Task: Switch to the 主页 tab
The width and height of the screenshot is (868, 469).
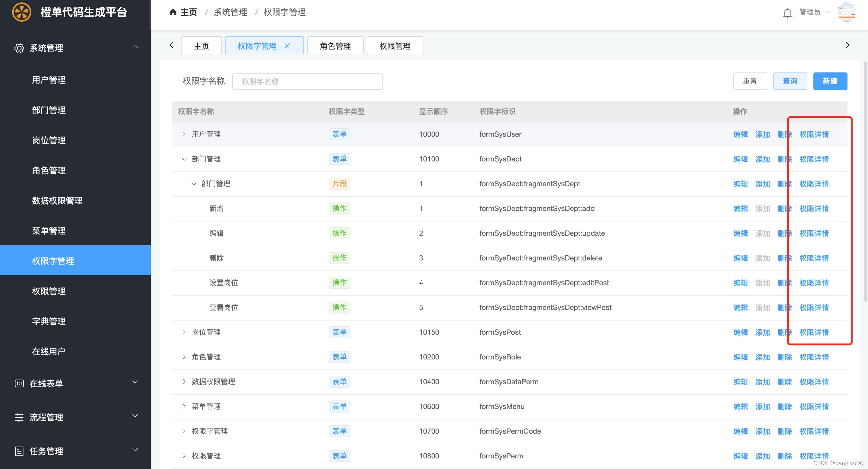Action: pos(201,46)
